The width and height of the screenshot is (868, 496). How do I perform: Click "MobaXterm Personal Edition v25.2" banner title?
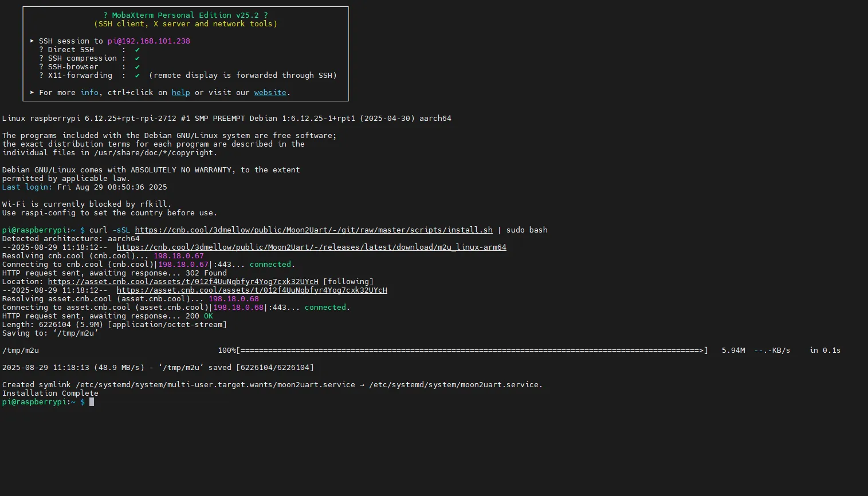[x=185, y=15]
